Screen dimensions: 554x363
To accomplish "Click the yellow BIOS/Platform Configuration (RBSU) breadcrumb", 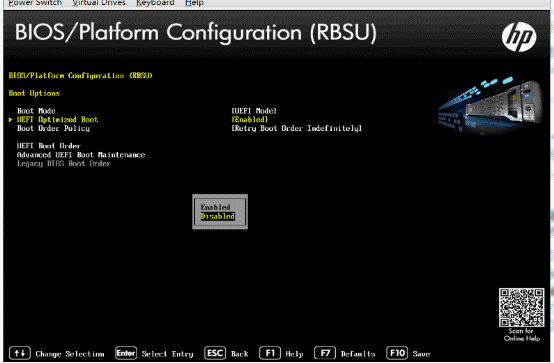I will (81, 76).
